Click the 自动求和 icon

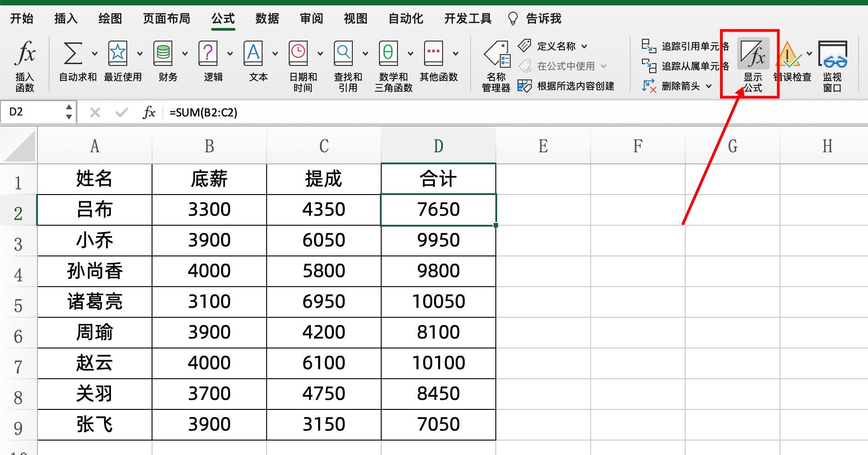(x=72, y=63)
